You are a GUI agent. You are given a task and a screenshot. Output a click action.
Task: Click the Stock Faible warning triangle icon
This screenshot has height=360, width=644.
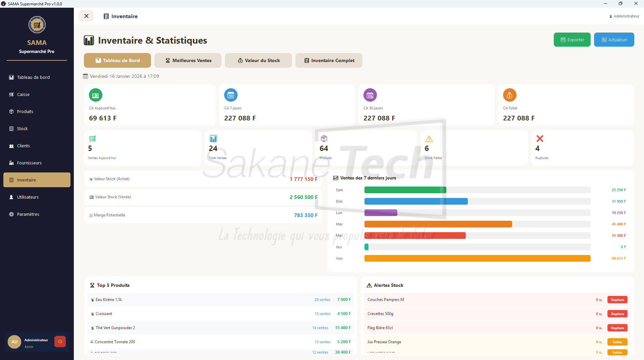coord(429,139)
